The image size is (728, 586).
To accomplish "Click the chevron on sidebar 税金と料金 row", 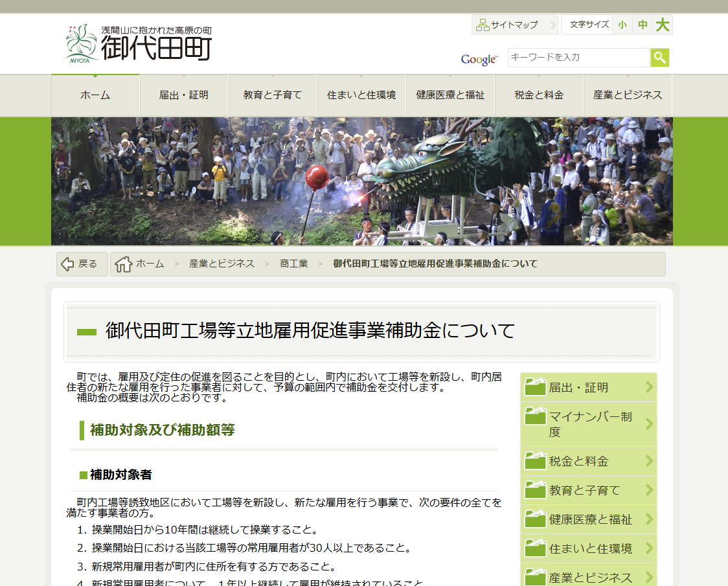I will (x=650, y=460).
